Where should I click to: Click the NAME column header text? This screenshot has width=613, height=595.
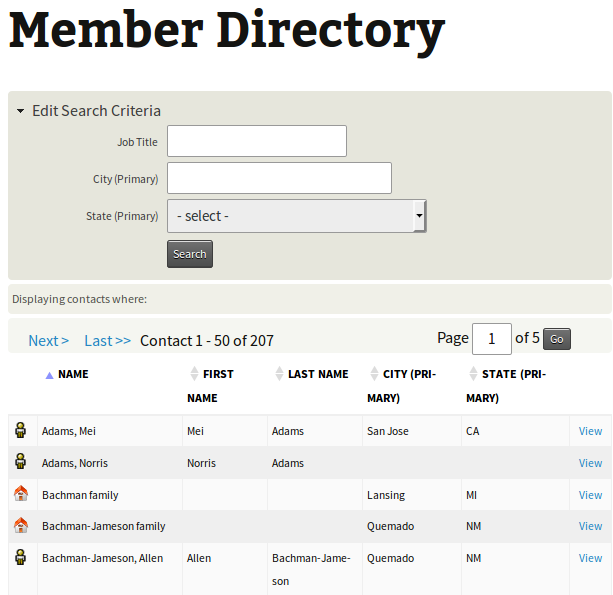(73, 374)
